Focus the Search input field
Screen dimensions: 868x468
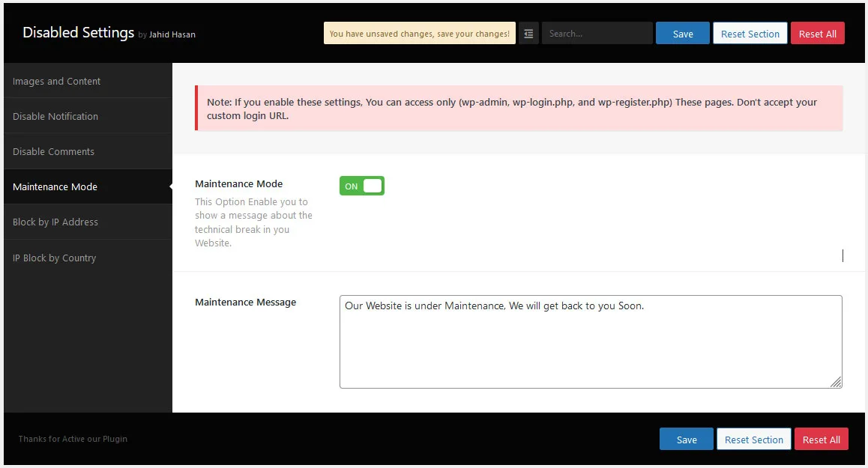point(597,34)
